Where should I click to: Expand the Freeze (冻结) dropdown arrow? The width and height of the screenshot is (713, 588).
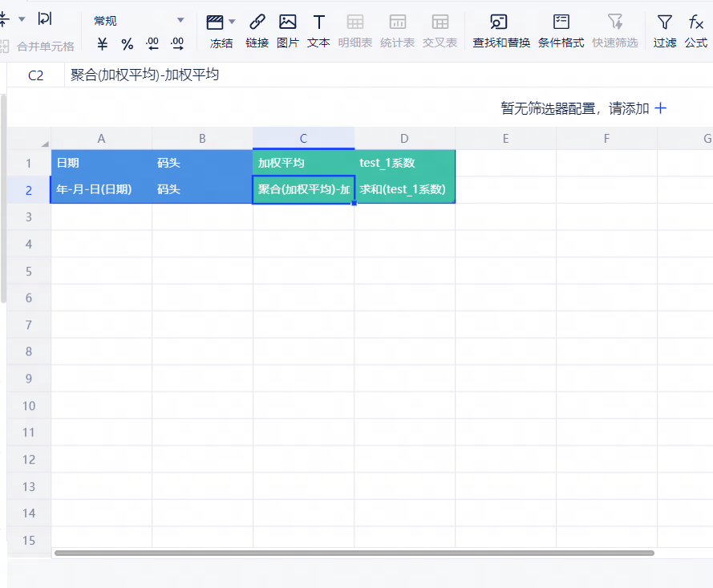click(233, 22)
